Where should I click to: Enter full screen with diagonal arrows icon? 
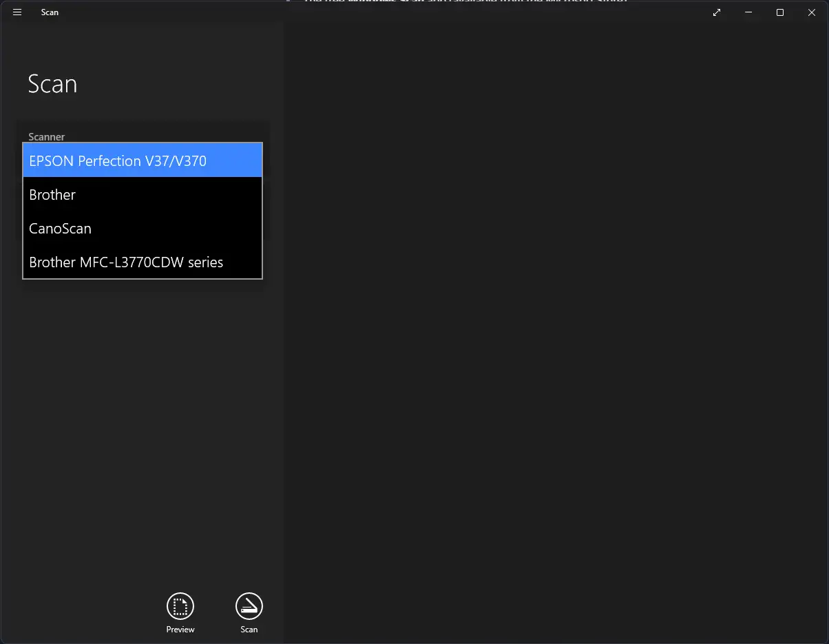pos(717,12)
